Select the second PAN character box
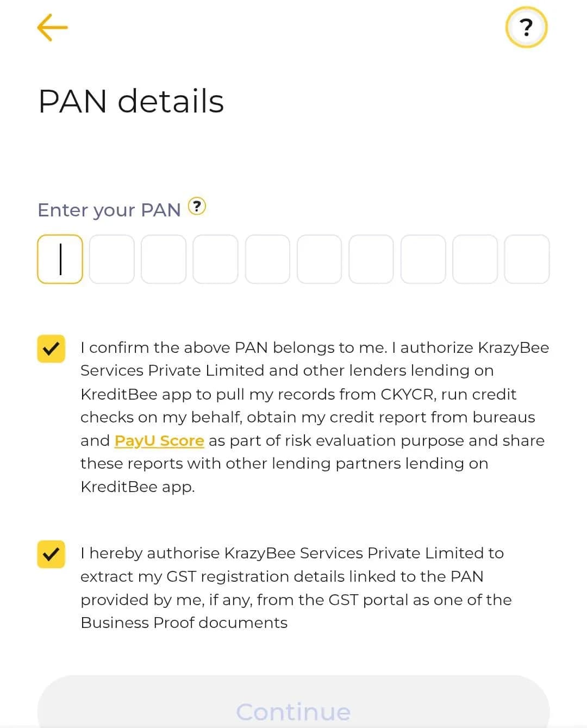 click(x=112, y=259)
